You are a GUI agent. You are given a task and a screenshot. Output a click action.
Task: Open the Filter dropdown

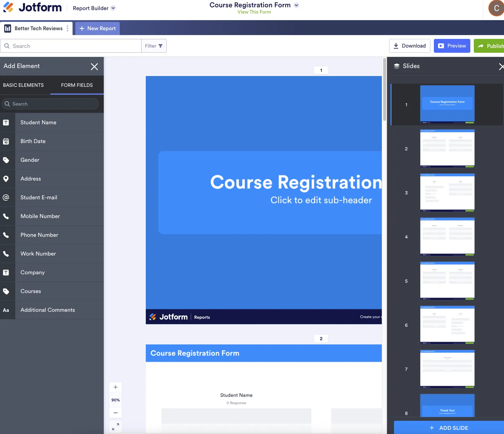(154, 46)
